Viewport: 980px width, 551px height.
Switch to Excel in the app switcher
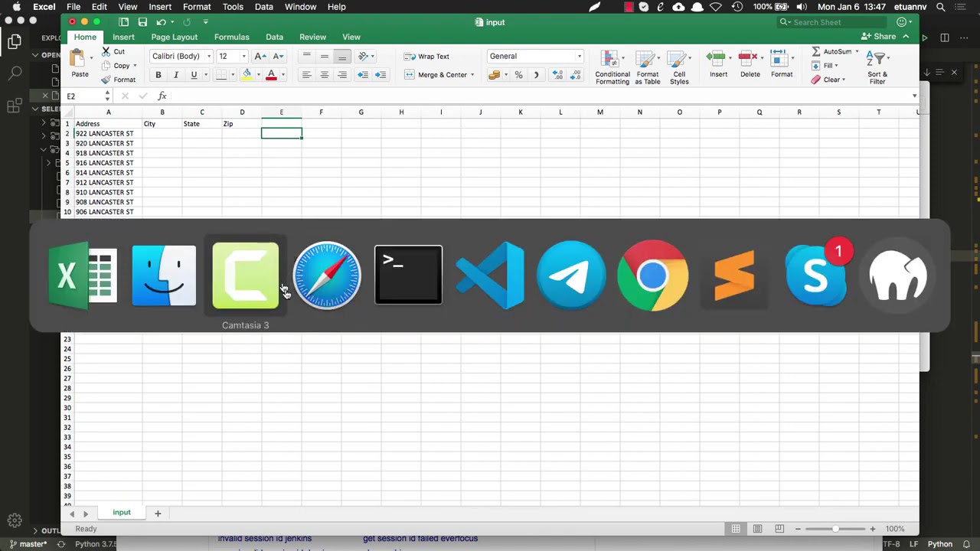(83, 275)
